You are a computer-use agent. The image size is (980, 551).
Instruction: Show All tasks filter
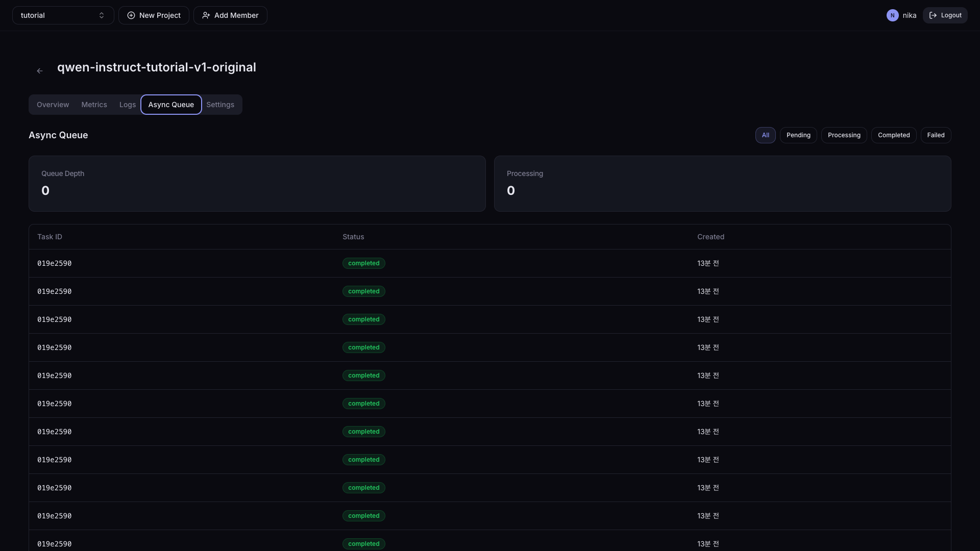765,135
